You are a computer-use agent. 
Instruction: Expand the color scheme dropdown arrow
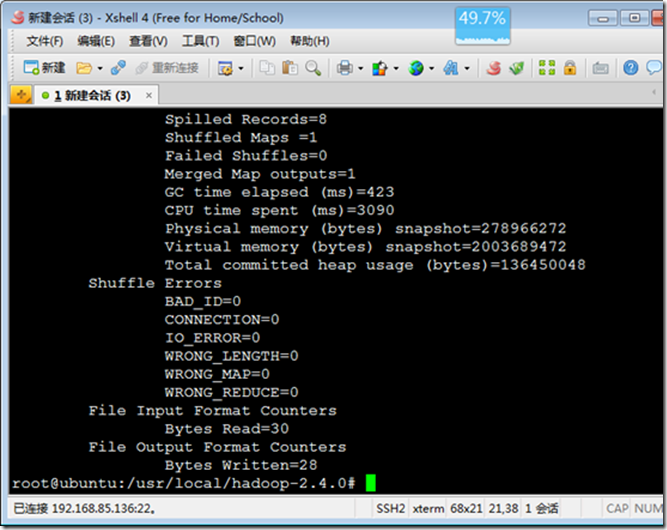(x=396, y=68)
